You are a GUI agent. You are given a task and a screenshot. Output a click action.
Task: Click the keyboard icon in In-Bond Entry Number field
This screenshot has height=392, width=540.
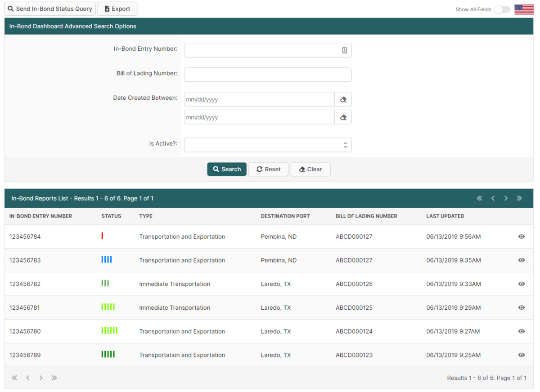[346, 50]
